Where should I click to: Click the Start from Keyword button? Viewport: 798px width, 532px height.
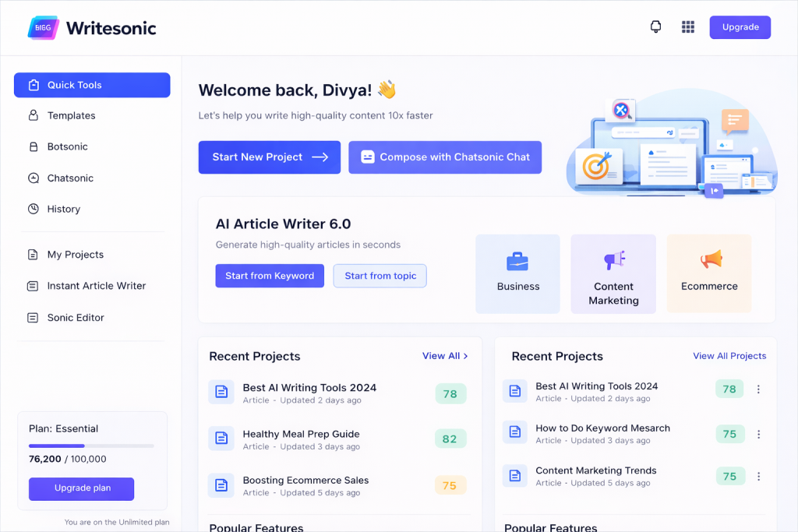[x=270, y=276]
